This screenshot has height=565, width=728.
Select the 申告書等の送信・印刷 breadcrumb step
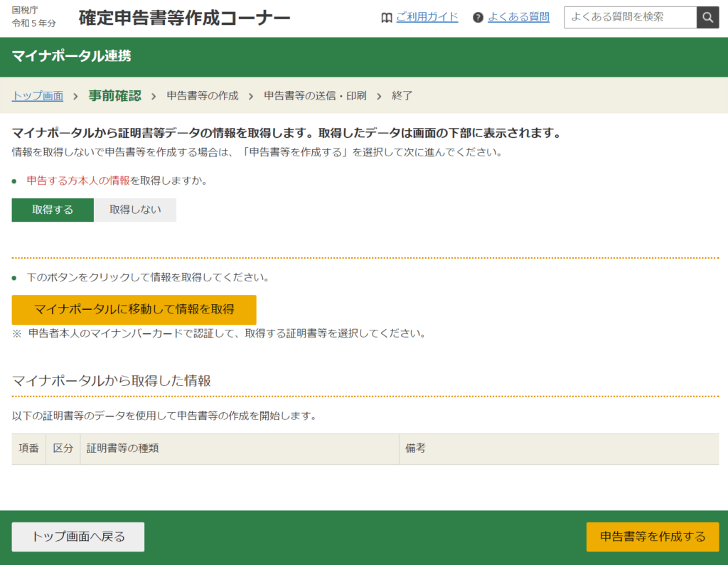click(315, 96)
